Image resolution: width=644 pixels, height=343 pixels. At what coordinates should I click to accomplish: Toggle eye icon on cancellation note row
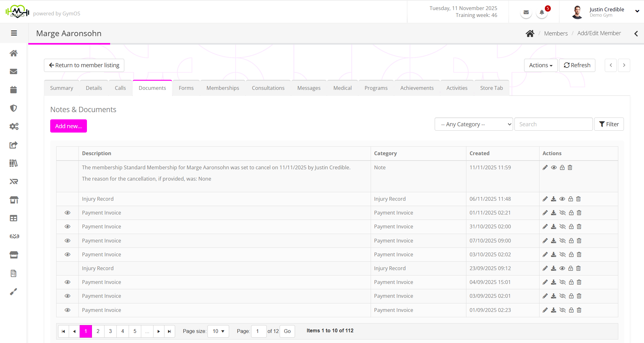[x=554, y=168]
